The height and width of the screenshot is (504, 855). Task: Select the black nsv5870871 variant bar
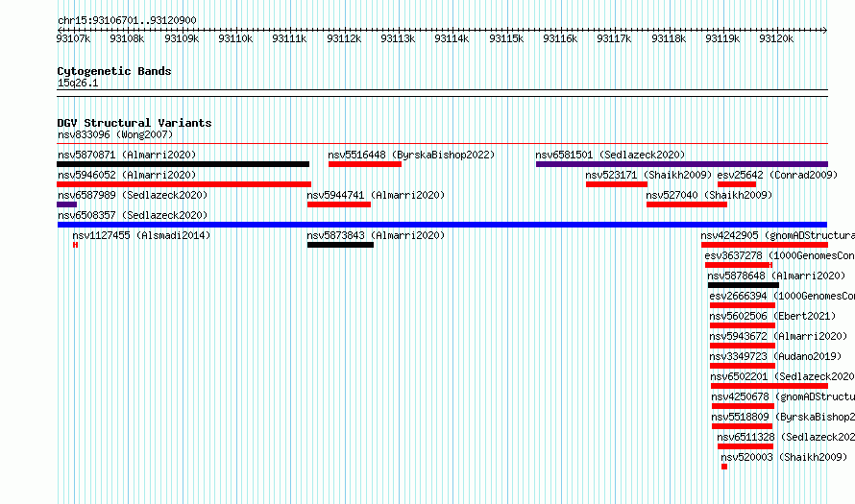click(183, 164)
